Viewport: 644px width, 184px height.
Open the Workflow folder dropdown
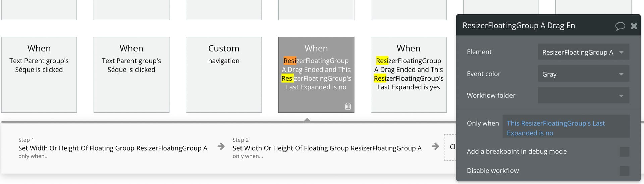(583, 96)
